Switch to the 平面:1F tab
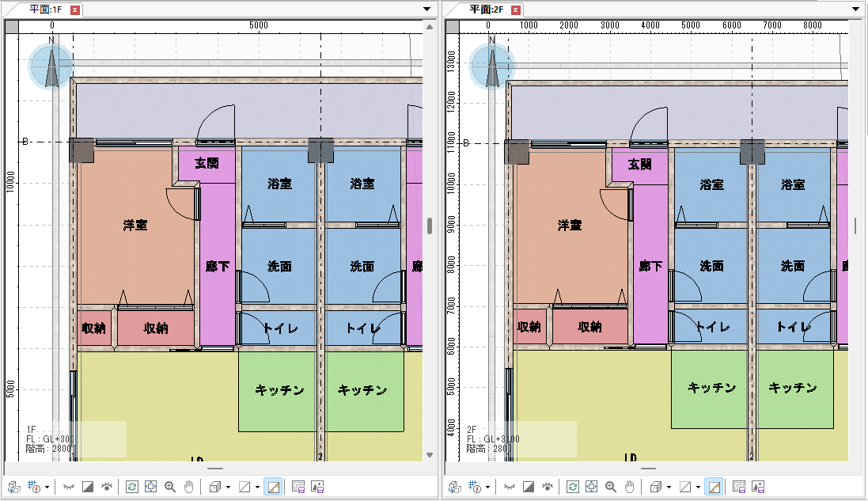868x501 pixels. click(x=45, y=9)
